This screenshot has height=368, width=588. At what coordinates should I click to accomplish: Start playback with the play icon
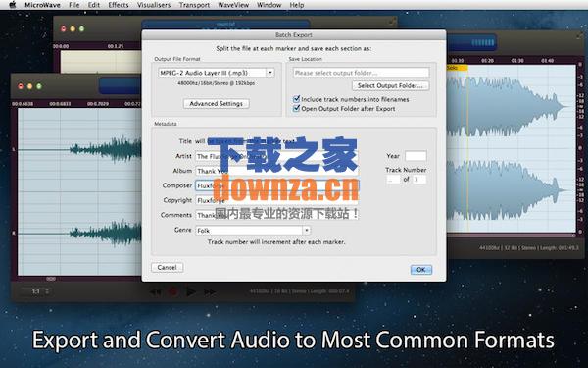click(x=190, y=291)
